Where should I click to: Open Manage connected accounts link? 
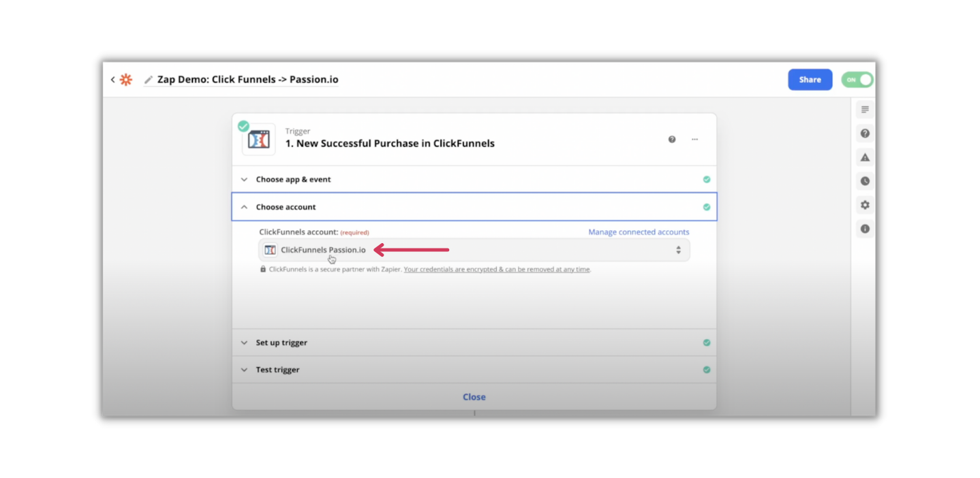pyautogui.click(x=638, y=232)
